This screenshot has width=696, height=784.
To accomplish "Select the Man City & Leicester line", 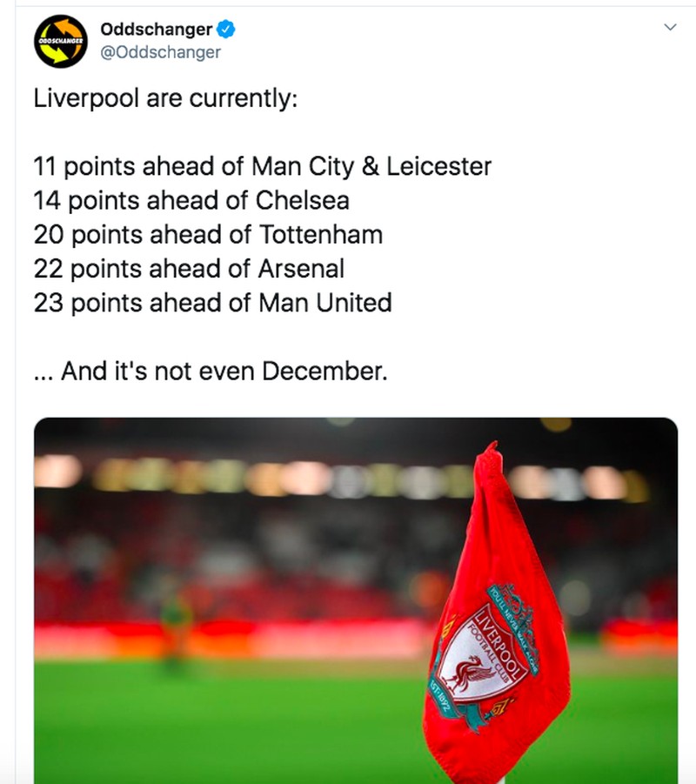I will [262, 166].
